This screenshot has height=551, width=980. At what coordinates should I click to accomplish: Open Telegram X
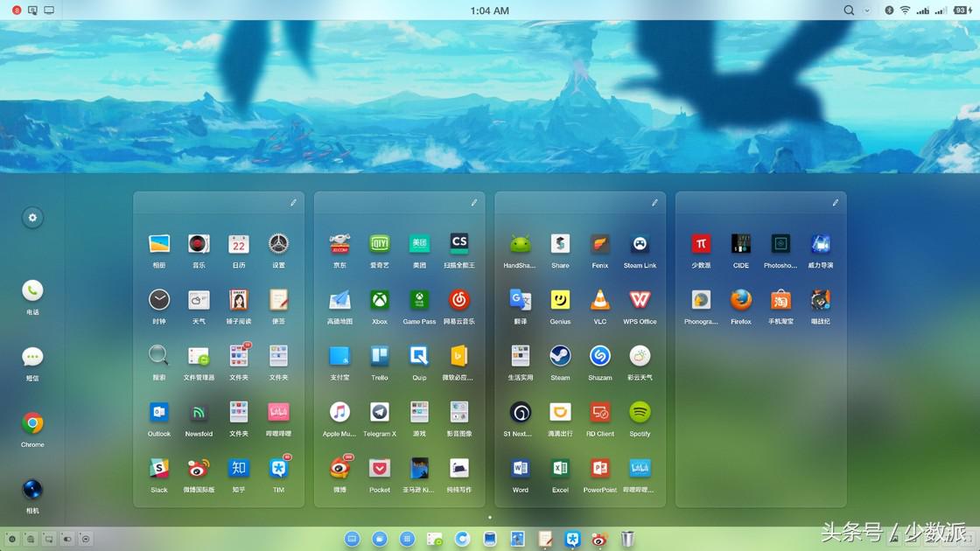click(379, 412)
